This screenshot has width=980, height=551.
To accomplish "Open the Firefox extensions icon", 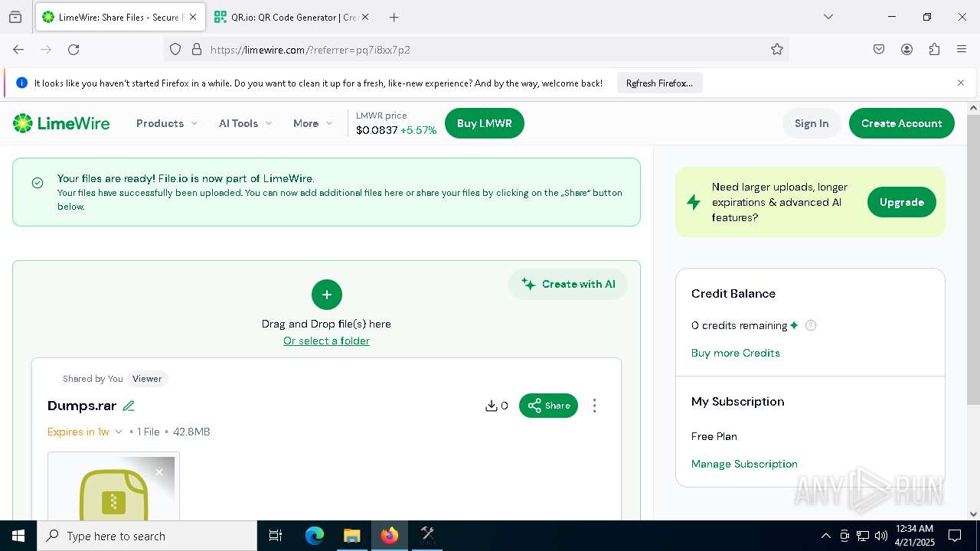I will click(x=934, y=50).
